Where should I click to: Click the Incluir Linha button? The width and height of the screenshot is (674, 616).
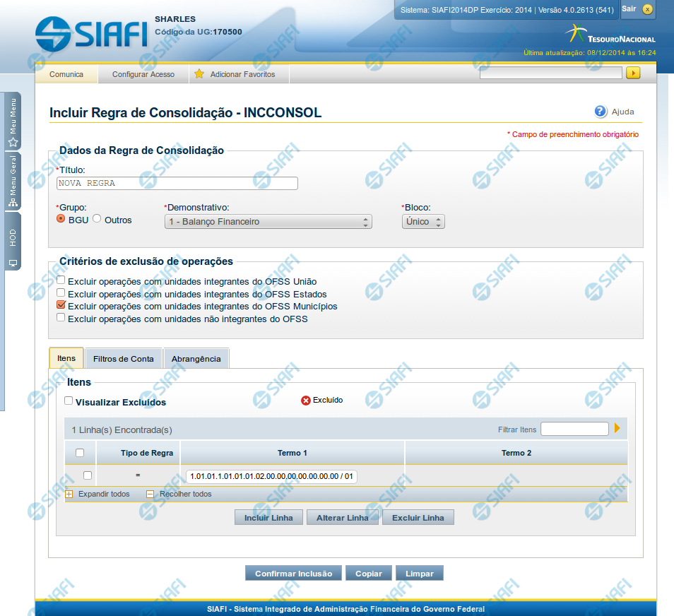tap(268, 518)
